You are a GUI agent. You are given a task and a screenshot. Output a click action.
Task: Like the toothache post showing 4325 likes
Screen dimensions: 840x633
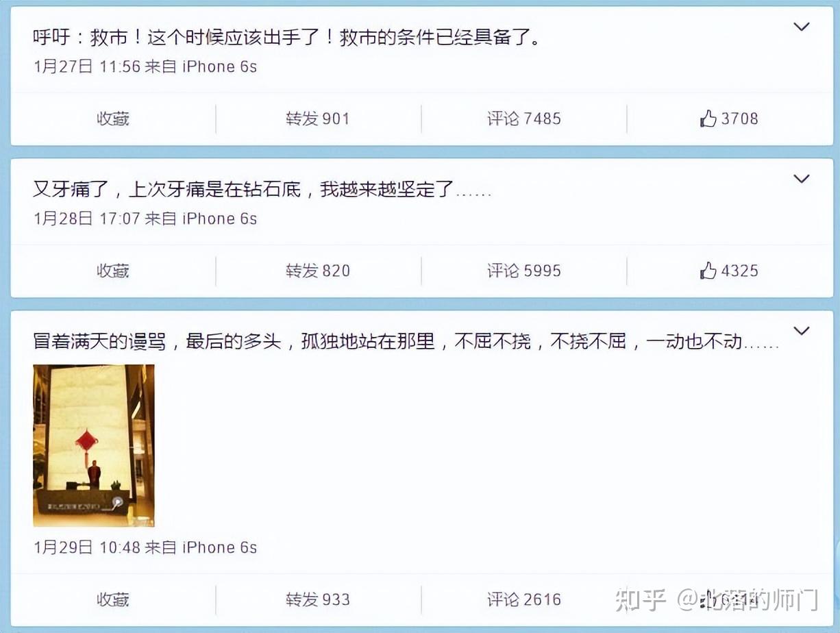tap(729, 271)
